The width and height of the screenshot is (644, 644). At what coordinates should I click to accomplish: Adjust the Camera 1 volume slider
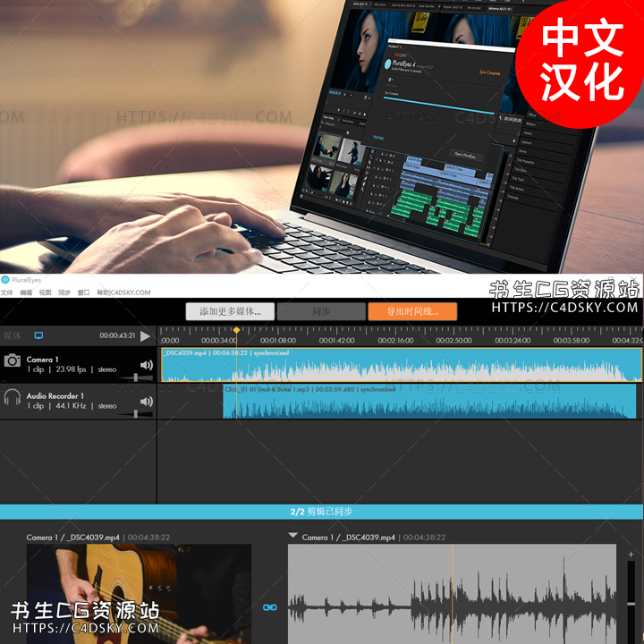pyautogui.click(x=136, y=377)
